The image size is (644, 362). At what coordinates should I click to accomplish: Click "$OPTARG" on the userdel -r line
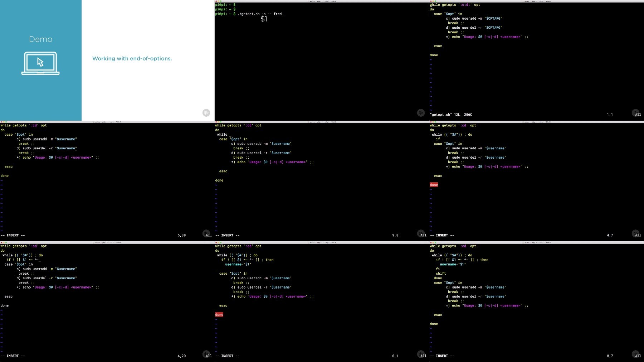click(493, 28)
